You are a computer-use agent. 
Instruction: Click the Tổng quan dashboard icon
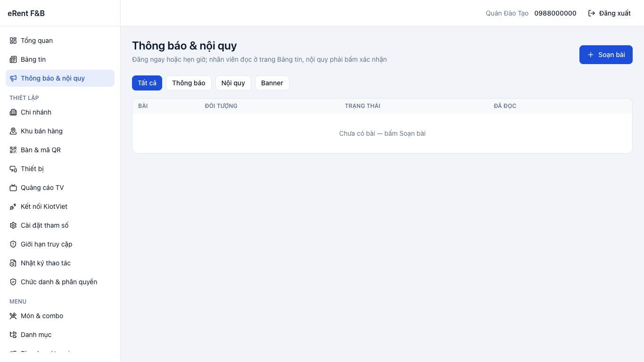pos(13,41)
